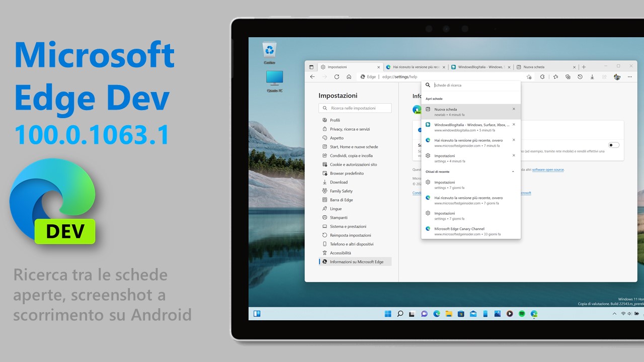The height and width of the screenshot is (362, 644).
Task: Select 'Download' in the settings sidebar
Action: point(338,182)
